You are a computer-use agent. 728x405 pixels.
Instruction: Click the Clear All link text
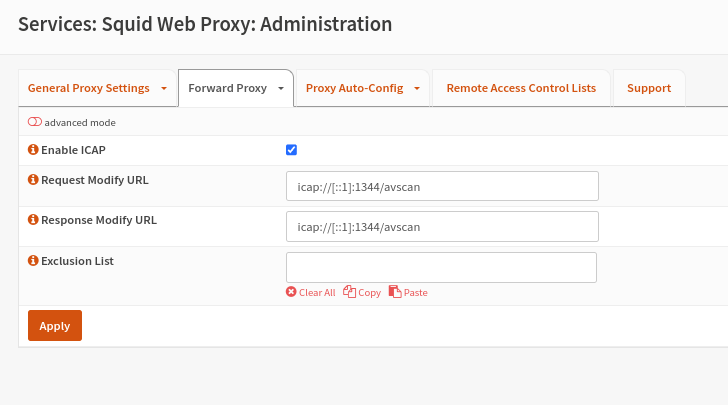tap(317, 293)
